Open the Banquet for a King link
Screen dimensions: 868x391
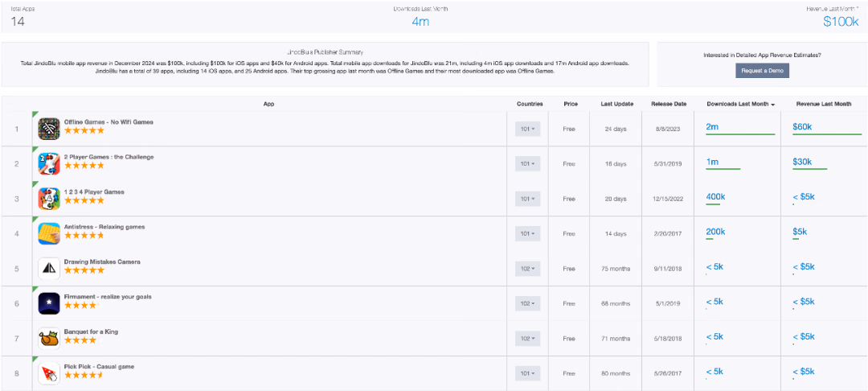coord(91,331)
